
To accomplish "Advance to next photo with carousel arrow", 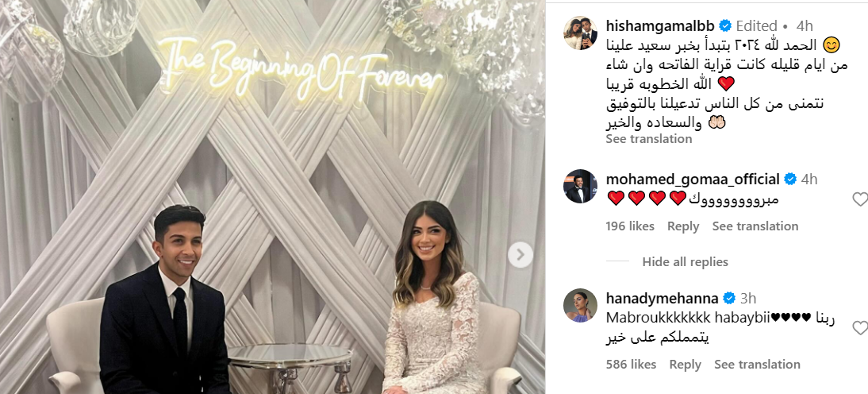I will point(520,255).
